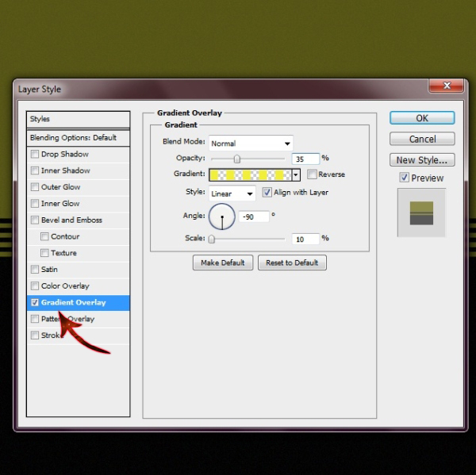Viewport: 476px width, 475px height.
Task: Tick the Inner Glow checkbox
Action: [x=35, y=203]
